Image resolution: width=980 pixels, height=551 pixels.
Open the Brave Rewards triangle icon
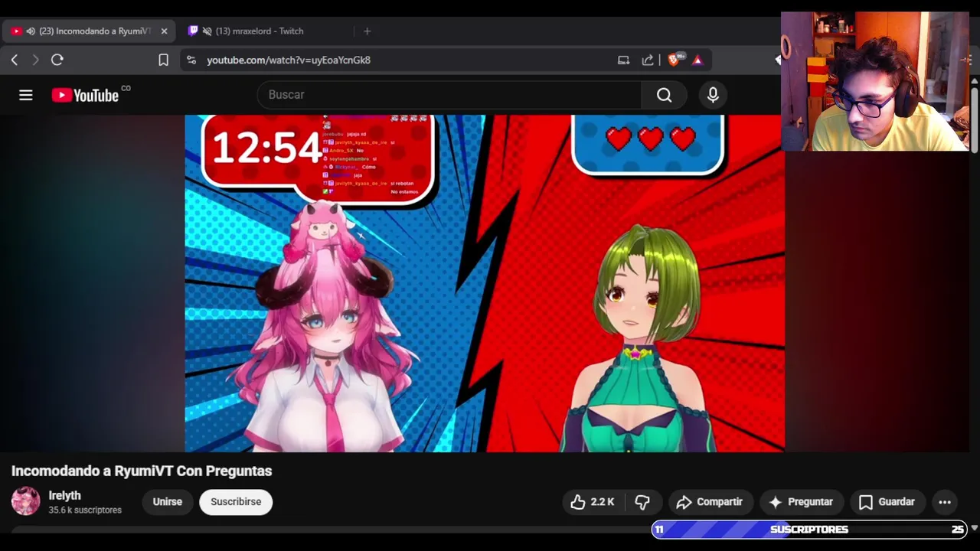point(697,60)
